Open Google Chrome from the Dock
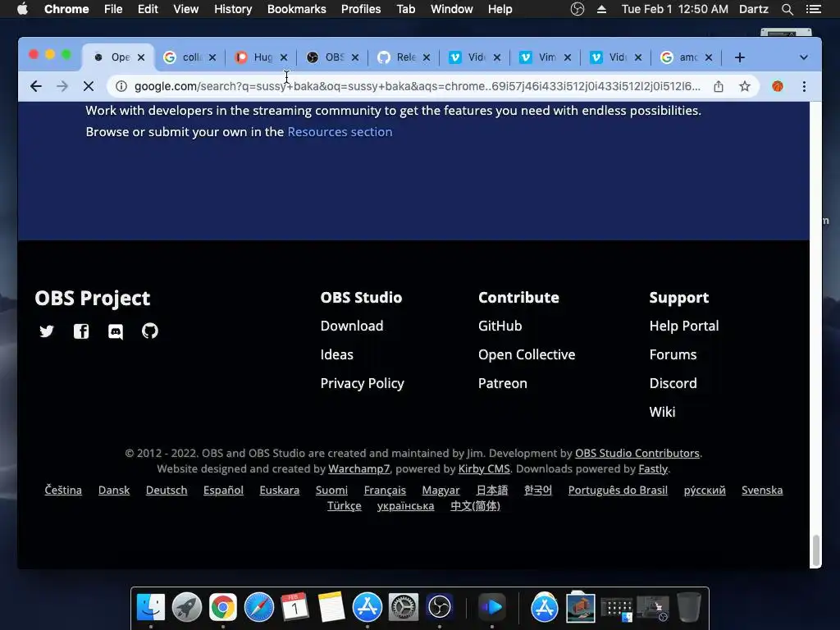The width and height of the screenshot is (840, 630). click(223, 607)
